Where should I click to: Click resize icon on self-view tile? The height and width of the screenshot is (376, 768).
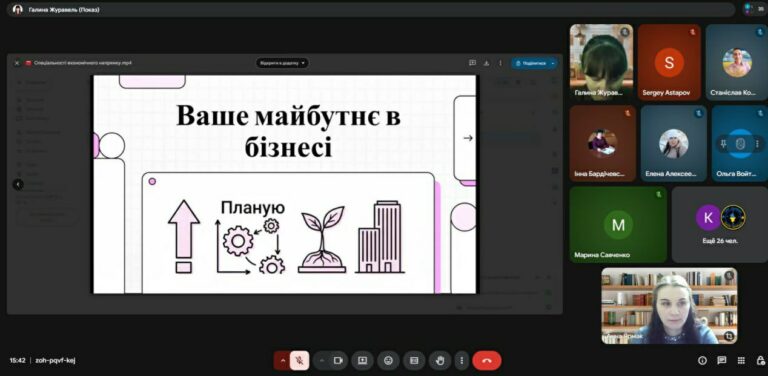729,336
